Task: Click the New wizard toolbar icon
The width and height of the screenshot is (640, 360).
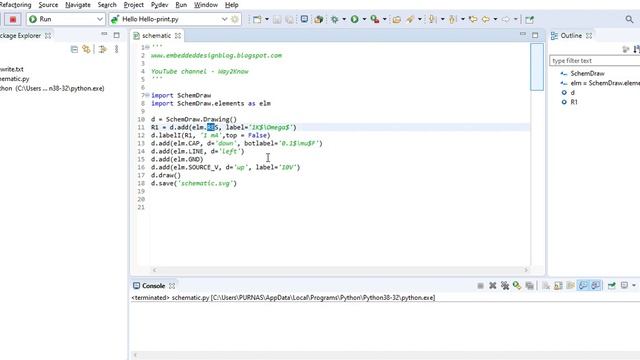Action: (x=257, y=19)
